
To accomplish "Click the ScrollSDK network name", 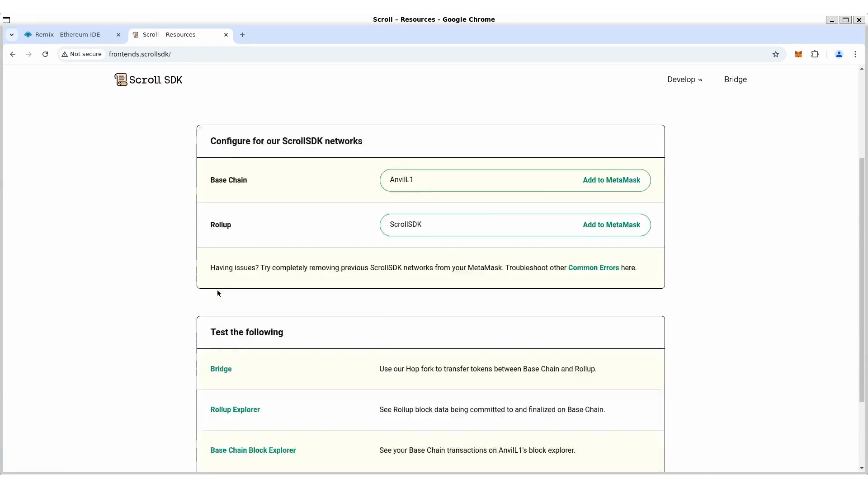I will click(x=406, y=225).
